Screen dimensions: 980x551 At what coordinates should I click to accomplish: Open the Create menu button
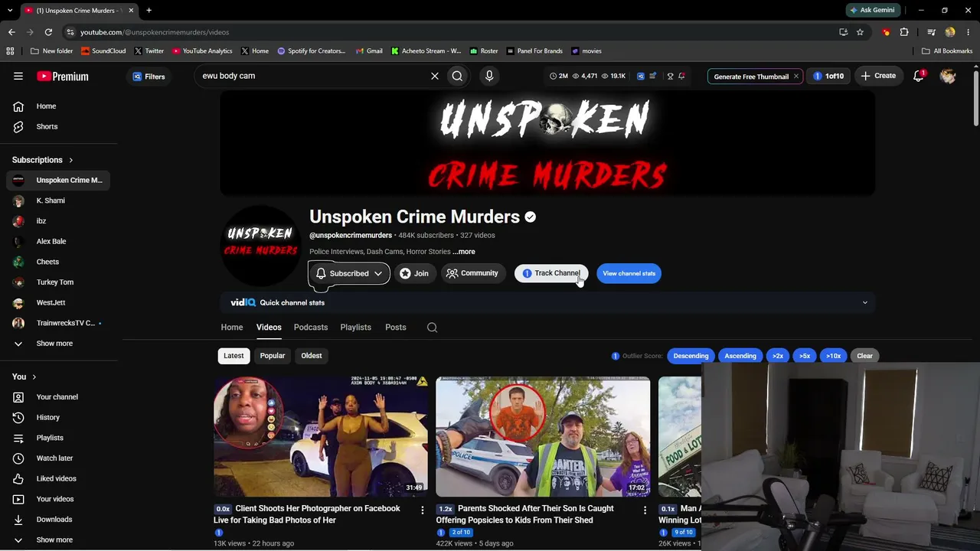click(878, 77)
